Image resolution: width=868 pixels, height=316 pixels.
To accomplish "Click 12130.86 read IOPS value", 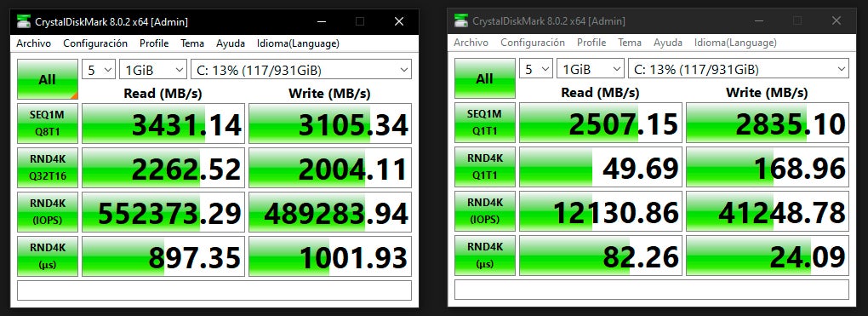I will [601, 211].
